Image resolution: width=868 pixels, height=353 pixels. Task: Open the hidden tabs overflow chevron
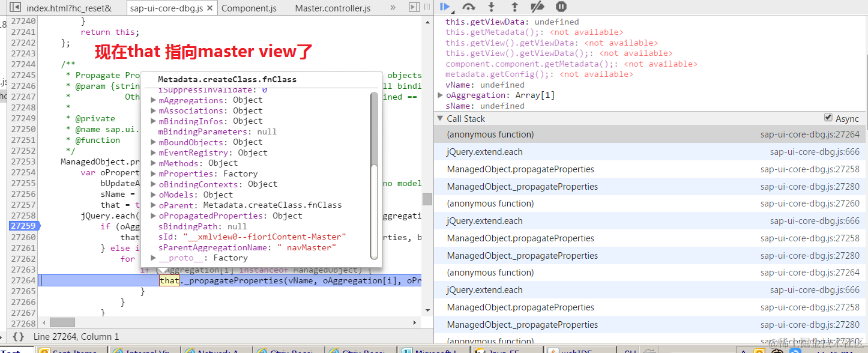click(x=393, y=8)
